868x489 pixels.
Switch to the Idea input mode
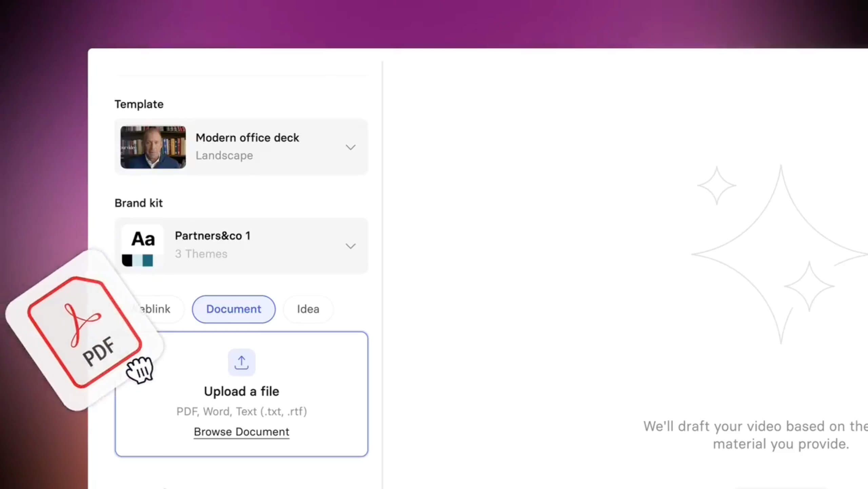point(308,309)
